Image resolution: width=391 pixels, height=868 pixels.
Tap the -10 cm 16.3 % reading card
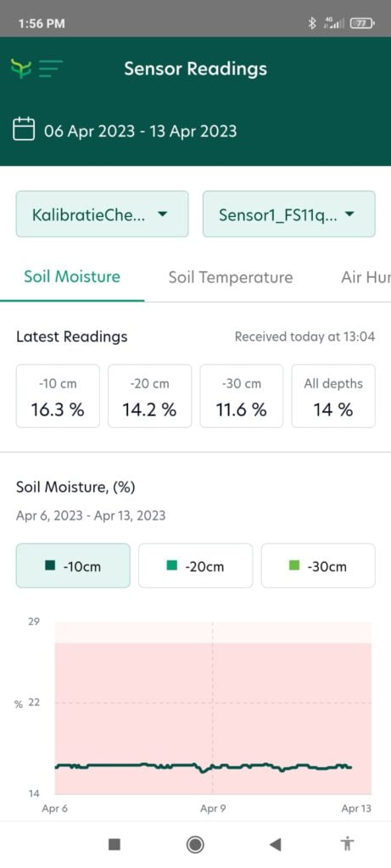point(58,396)
